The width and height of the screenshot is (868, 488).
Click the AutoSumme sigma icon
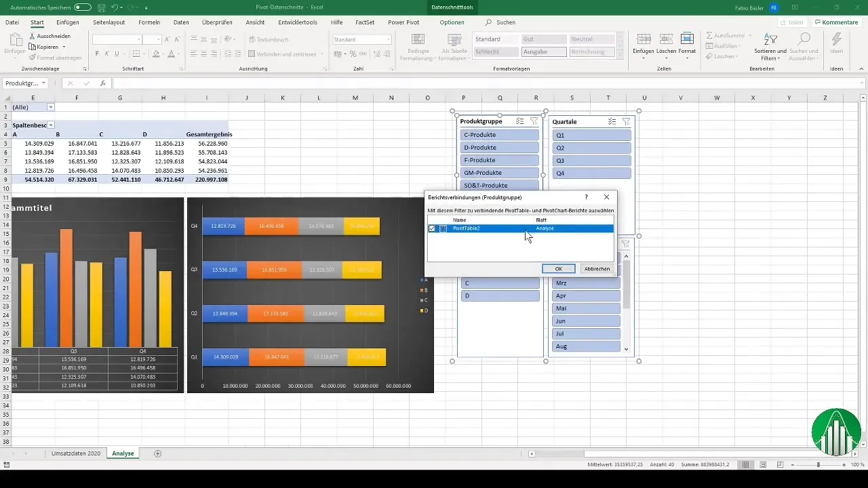(709, 35)
